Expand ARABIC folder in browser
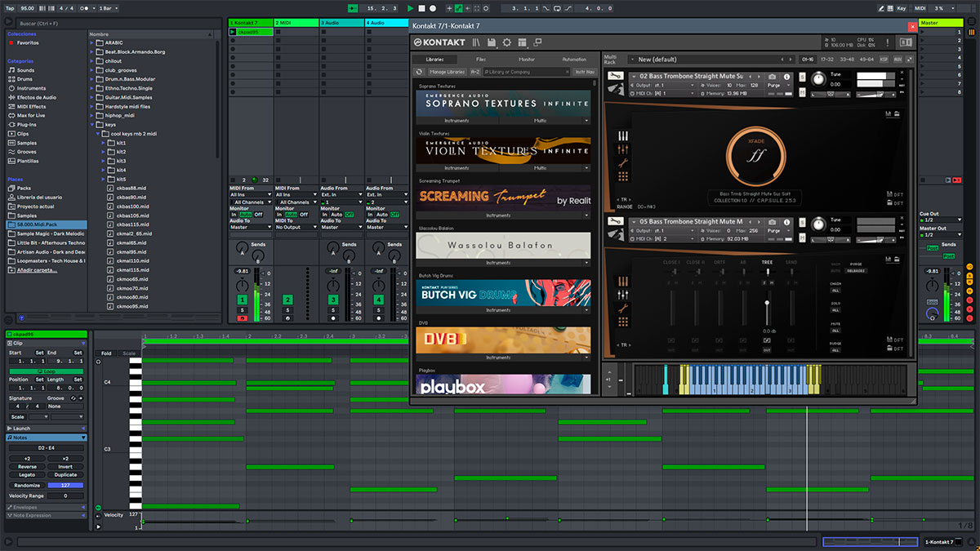 click(93, 42)
